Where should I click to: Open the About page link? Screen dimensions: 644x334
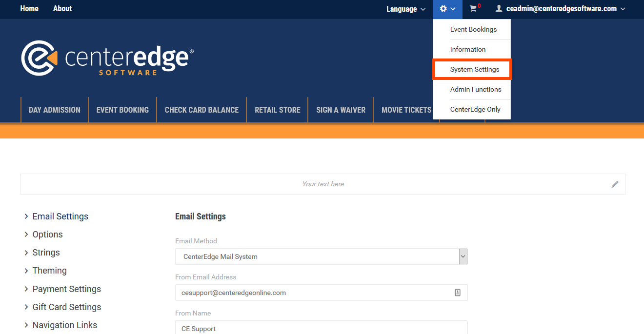tap(62, 9)
